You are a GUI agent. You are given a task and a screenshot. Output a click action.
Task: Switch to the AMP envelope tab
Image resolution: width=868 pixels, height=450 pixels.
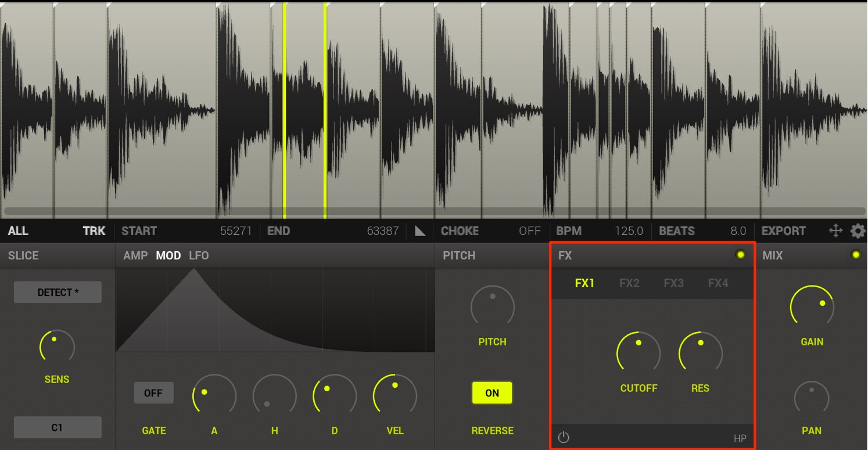point(135,255)
